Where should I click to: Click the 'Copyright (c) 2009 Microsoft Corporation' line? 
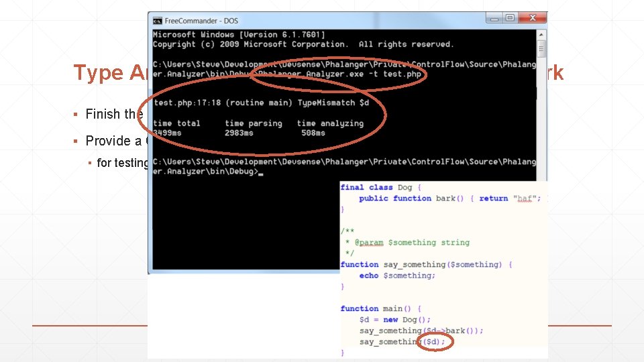tap(303, 44)
